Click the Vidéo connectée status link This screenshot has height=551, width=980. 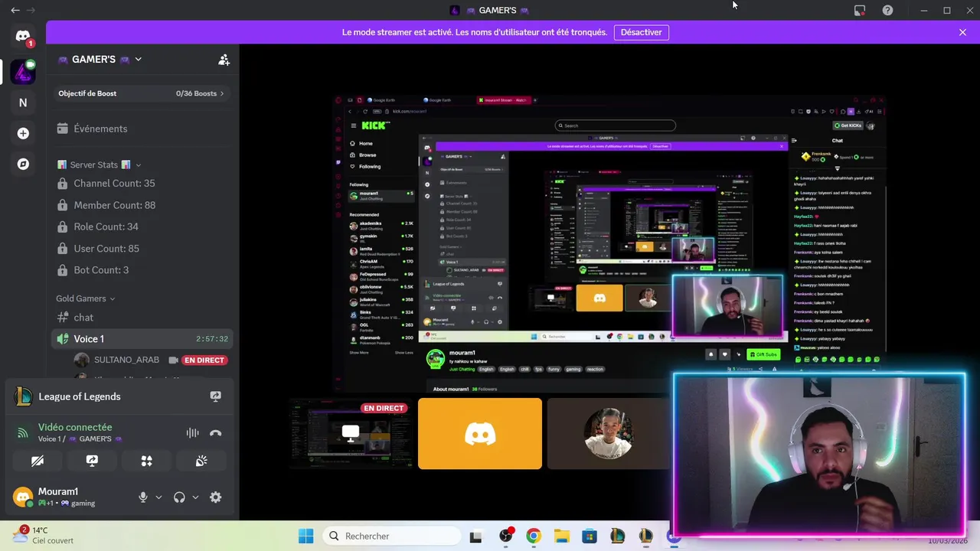point(75,427)
